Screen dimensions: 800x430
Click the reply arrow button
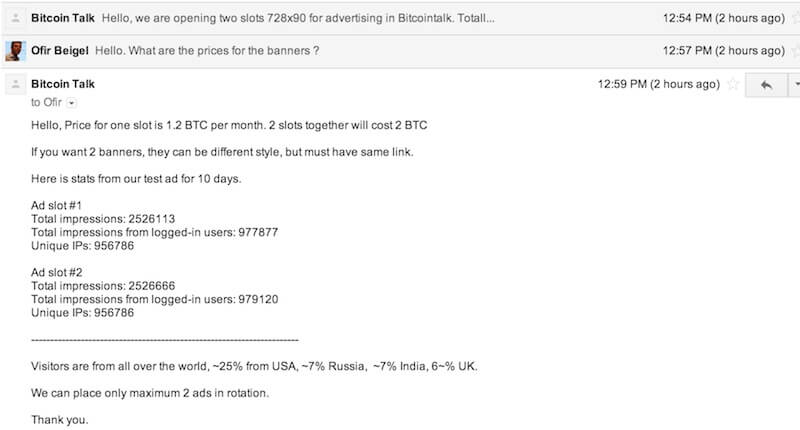click(x=766, y=85)
